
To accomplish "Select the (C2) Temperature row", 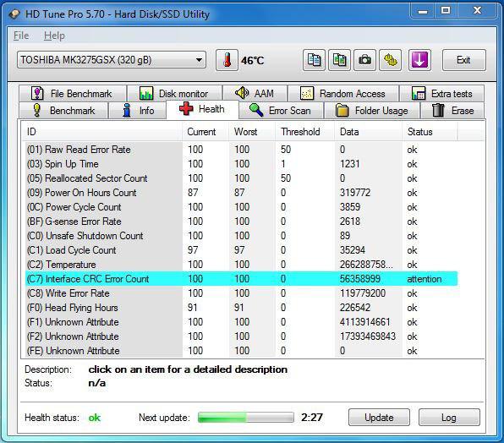I will point(241,265).
